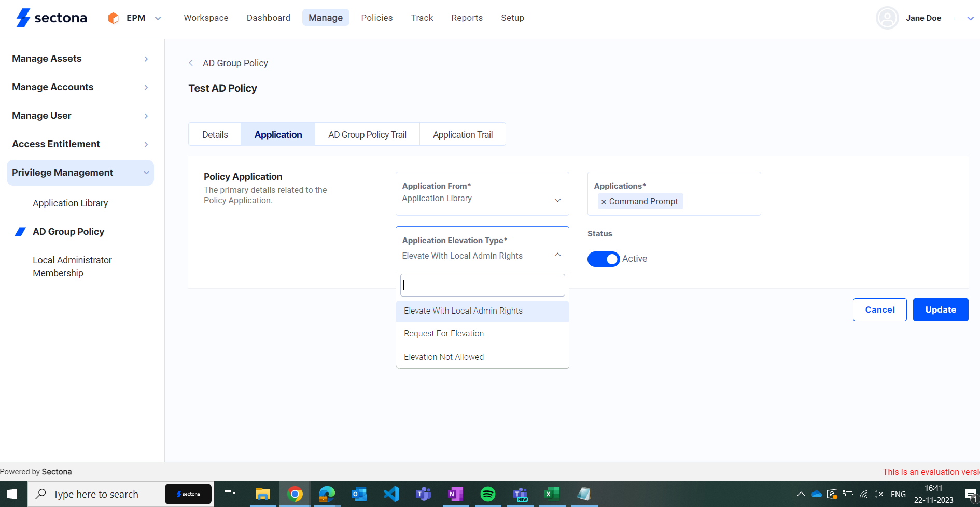Open the Jane Doe user avatar
The height and width of the screenshot is (507, 980).
pos(887,18)
